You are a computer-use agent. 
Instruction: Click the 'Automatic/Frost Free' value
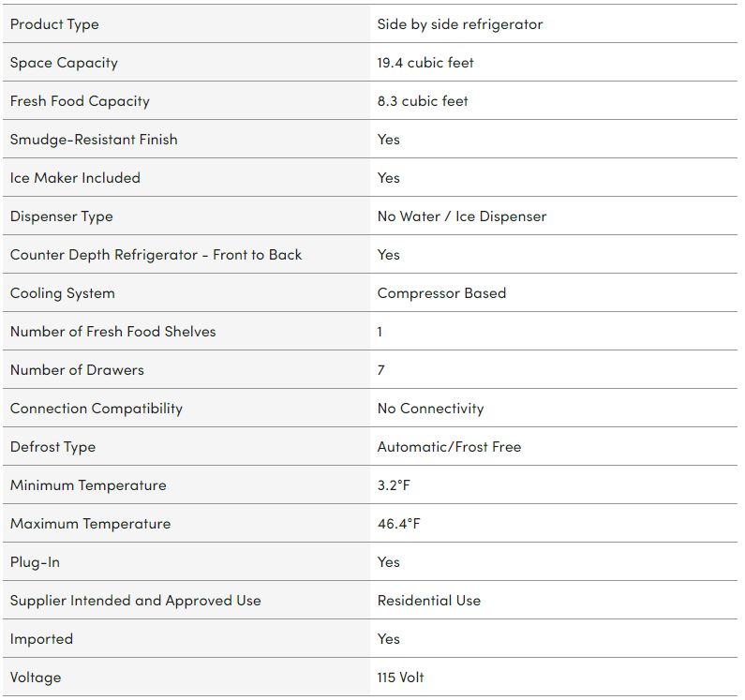(449, 447)
